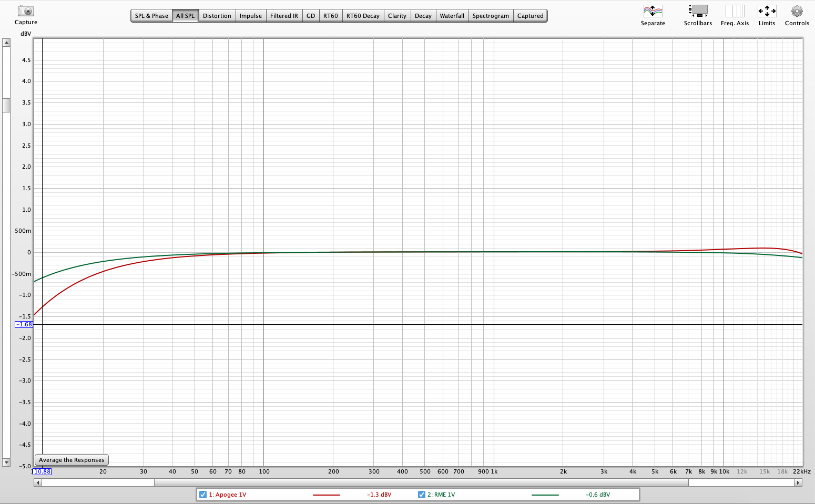
Task: Open the Impulse tab
Action: [251, 16]
